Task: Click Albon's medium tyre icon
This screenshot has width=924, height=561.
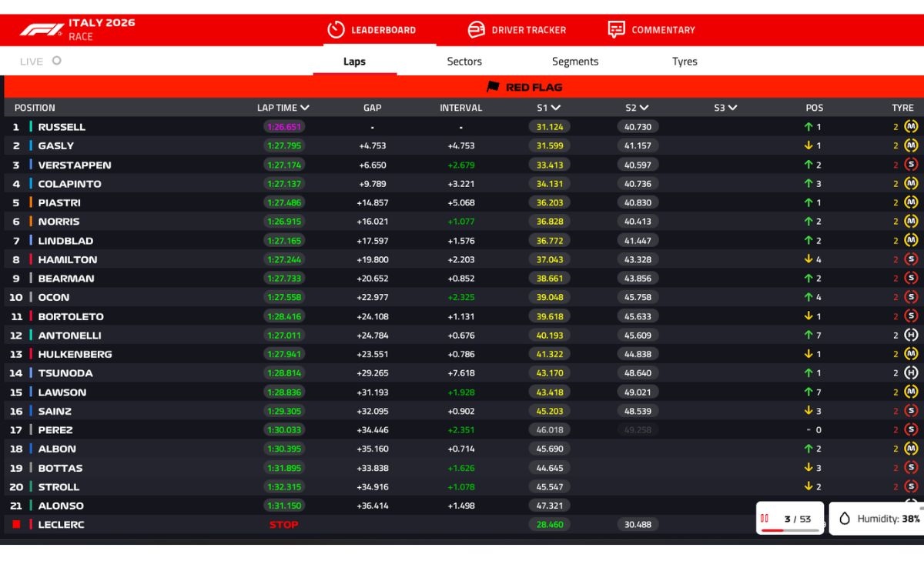Action: (911, 449)
